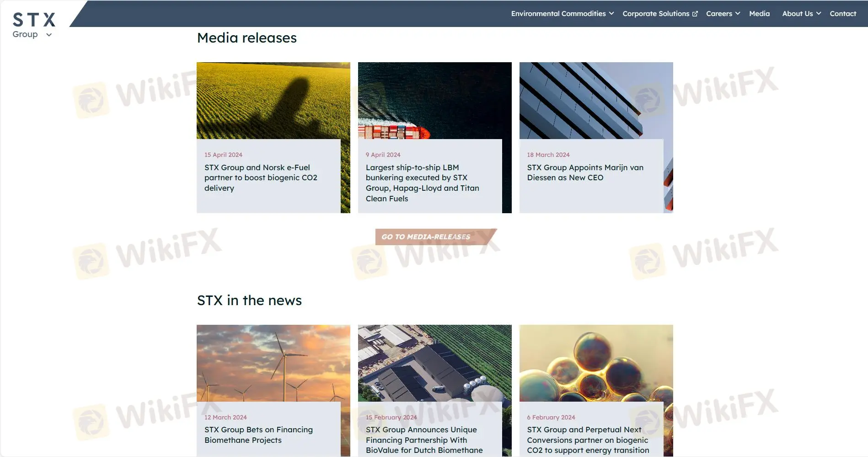Screen dimensions: 868x457
Task: Open the wind turbines sunset image
Action: pos(273,363)
